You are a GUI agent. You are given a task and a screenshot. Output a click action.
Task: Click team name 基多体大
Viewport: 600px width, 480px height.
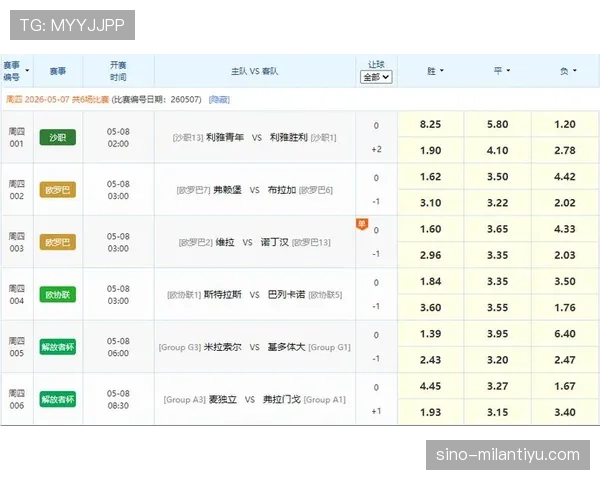coord(286,347)
